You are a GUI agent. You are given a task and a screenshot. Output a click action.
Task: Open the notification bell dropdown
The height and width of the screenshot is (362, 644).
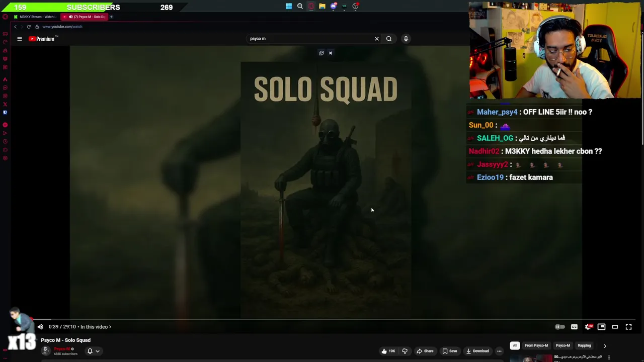click(93, 351)
